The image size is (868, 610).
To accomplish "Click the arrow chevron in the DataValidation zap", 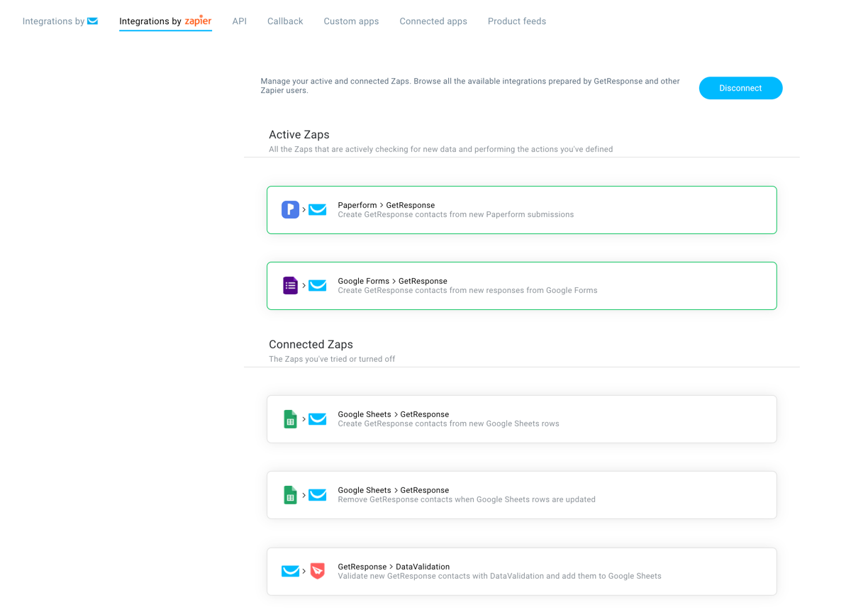I will 304,571.
